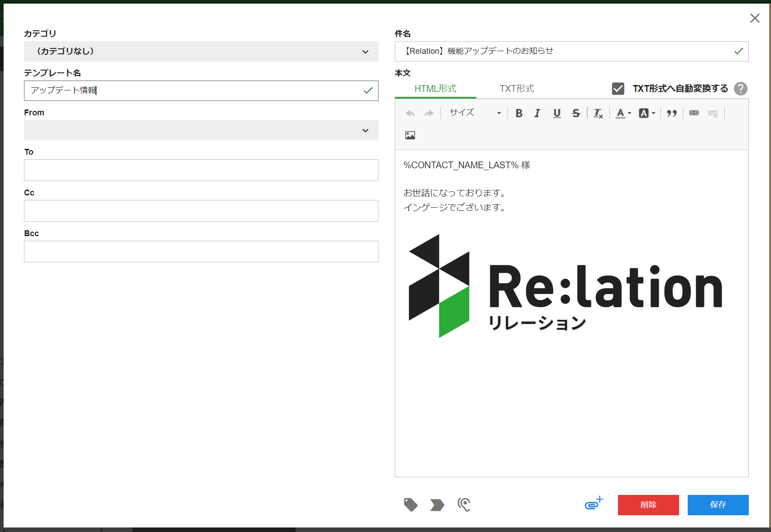Remove hyperlink with unlink icon
Image resolution: width=771 pixels, height=532 pixels.
[713, 113]
